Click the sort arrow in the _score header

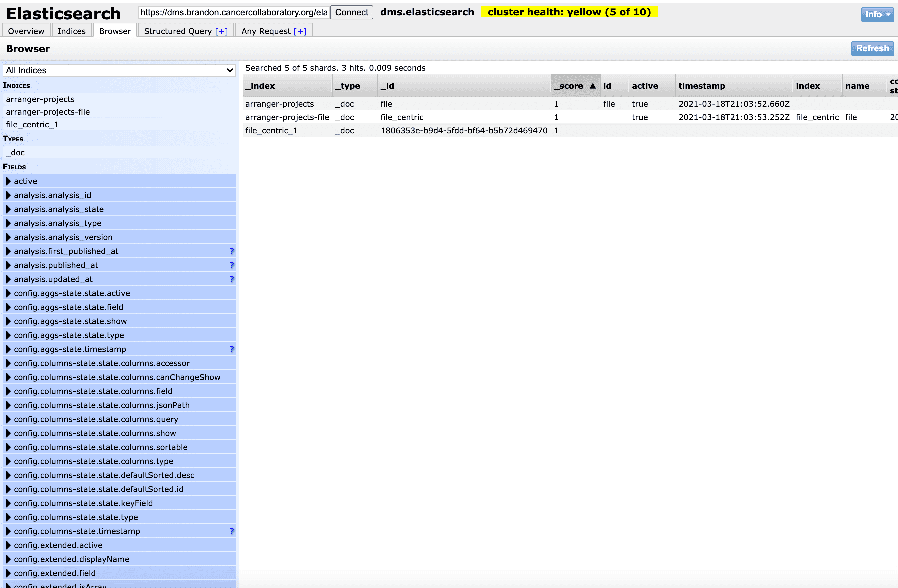tap(592, 86)
